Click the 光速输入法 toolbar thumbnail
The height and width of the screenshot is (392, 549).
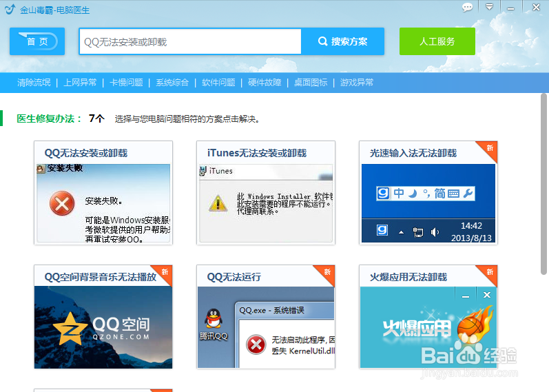(x=428, y=203)
